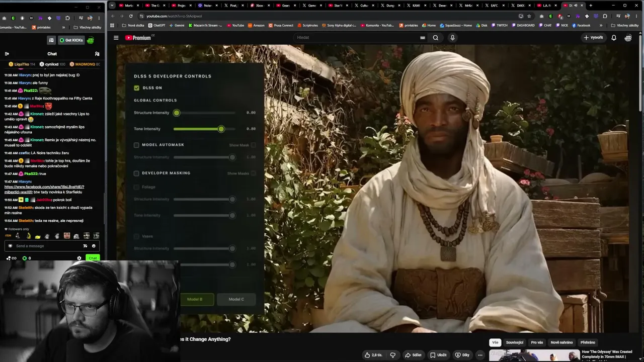
Task: Select the Model C button
Action: click(x=236, y=299)
